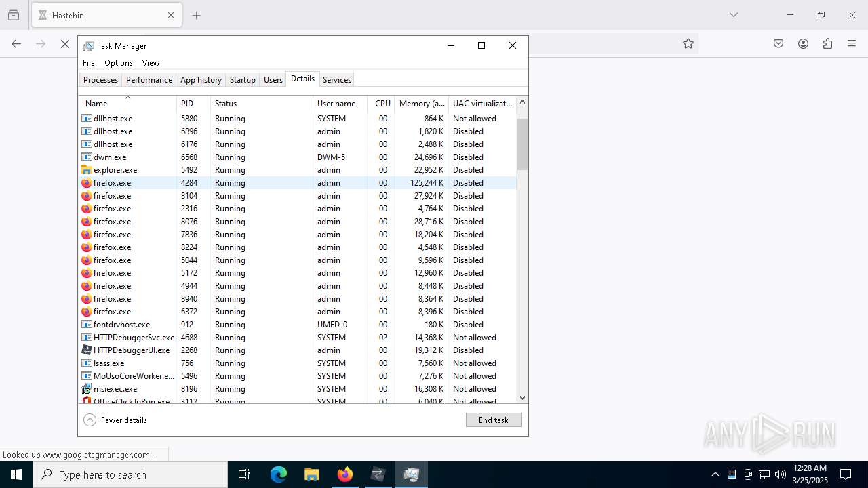This screenshot has width=868, height=488.
Task: Open a new Firefox tab
Action: click(x=197, y=15)
